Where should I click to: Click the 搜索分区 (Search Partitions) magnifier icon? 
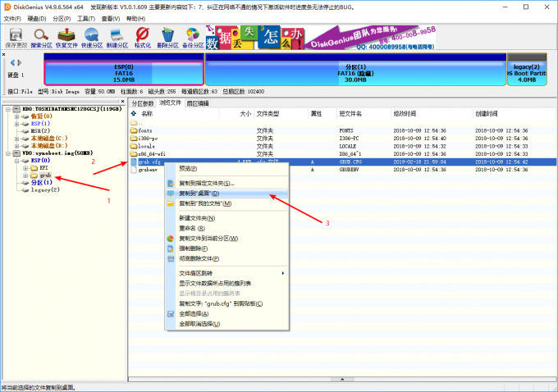click(41, 36)
